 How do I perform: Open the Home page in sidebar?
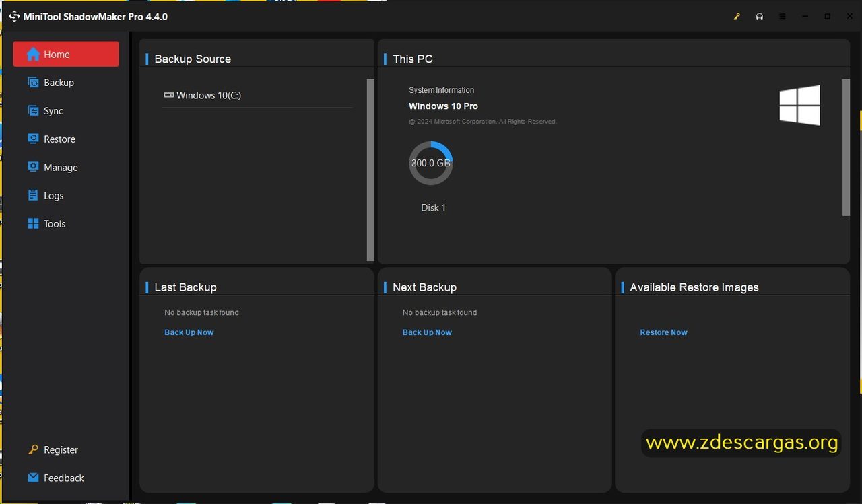click(x=66, y=55)
